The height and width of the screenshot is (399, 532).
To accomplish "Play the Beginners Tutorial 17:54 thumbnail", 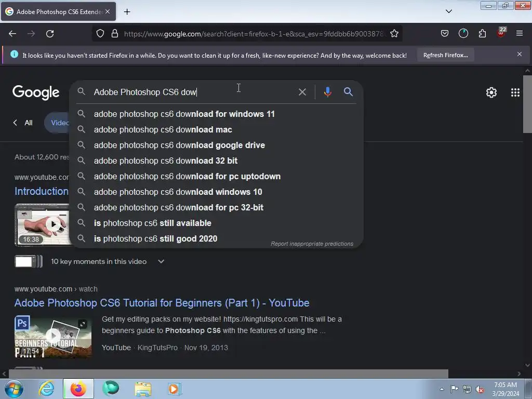I will (53, 337).
